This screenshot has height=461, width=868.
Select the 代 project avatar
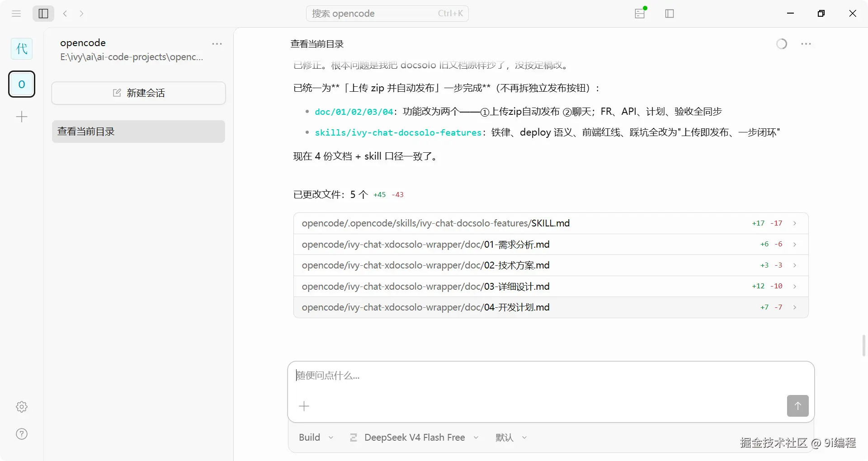coord(22,49)
